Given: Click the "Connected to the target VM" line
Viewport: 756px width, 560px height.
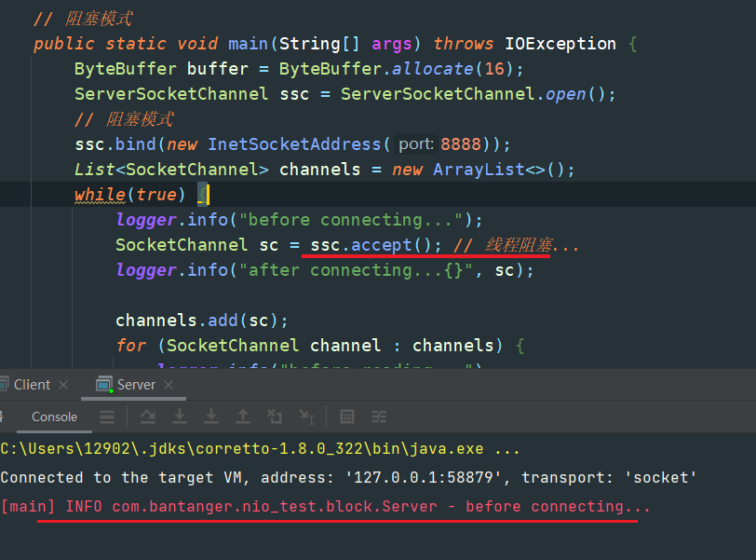Looking at the screenshot, I should point(348,477).
